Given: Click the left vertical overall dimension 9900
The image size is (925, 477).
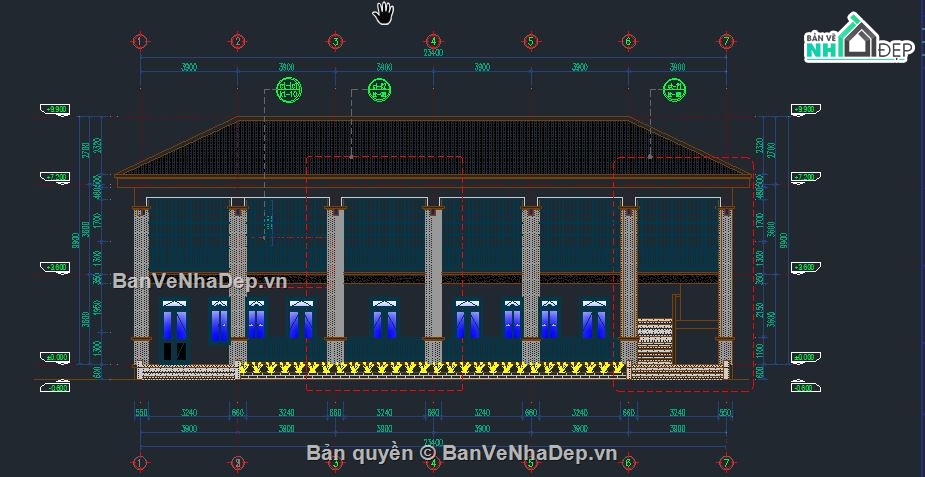Looking at the screenshot, I should (x=76, y=242).
